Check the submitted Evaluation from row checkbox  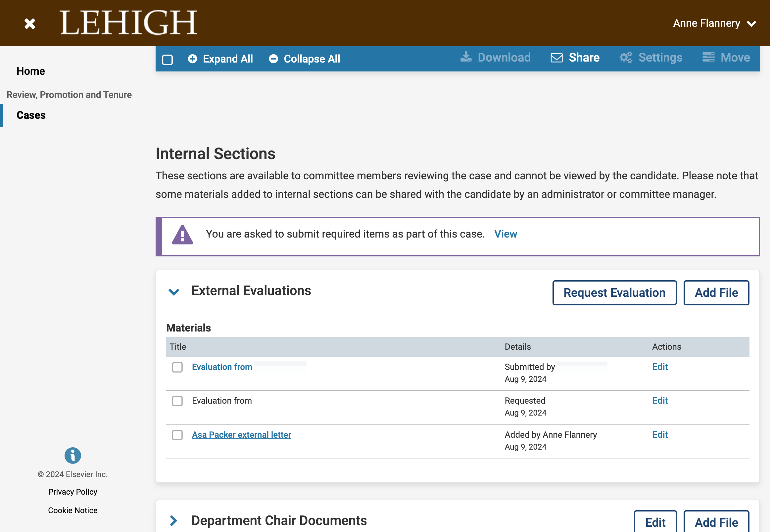point(177,367)
